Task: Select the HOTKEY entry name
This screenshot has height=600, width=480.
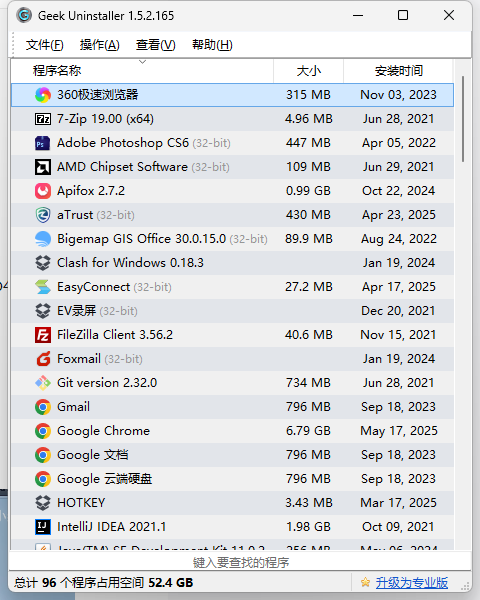Action: (x=81, y=503)
